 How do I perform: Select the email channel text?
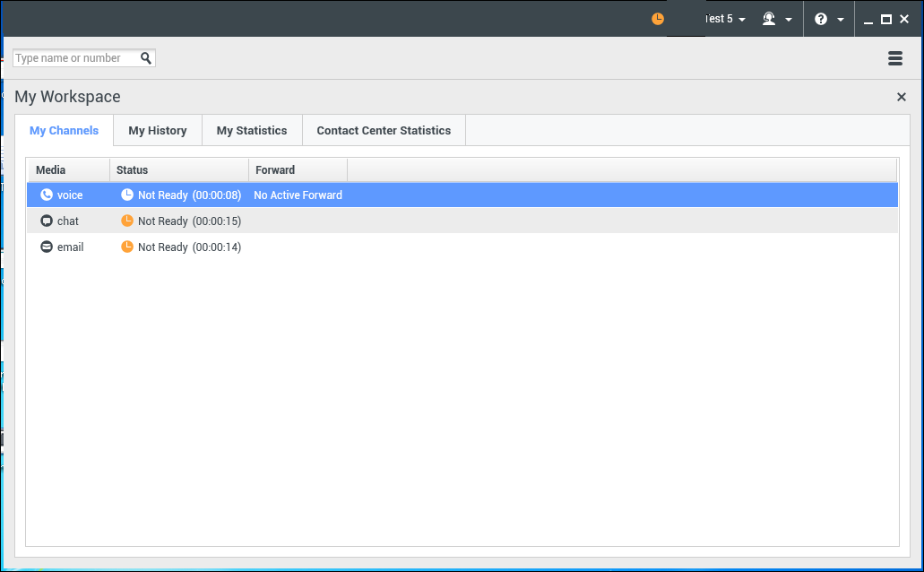coord(70,247)
